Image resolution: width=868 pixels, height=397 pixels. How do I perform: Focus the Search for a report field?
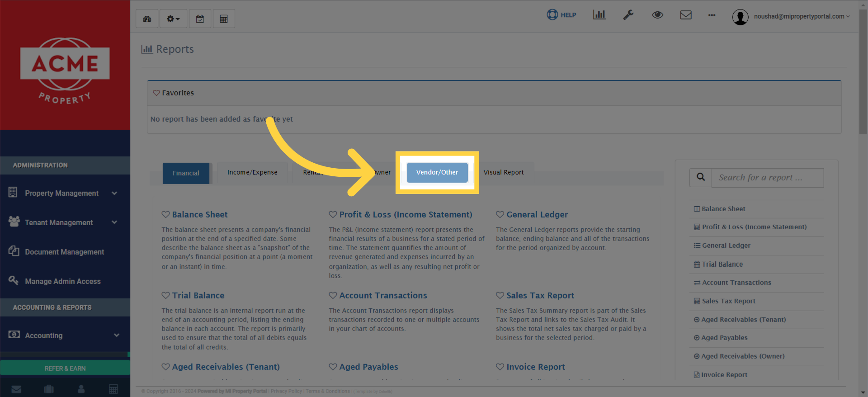[768, 178]
